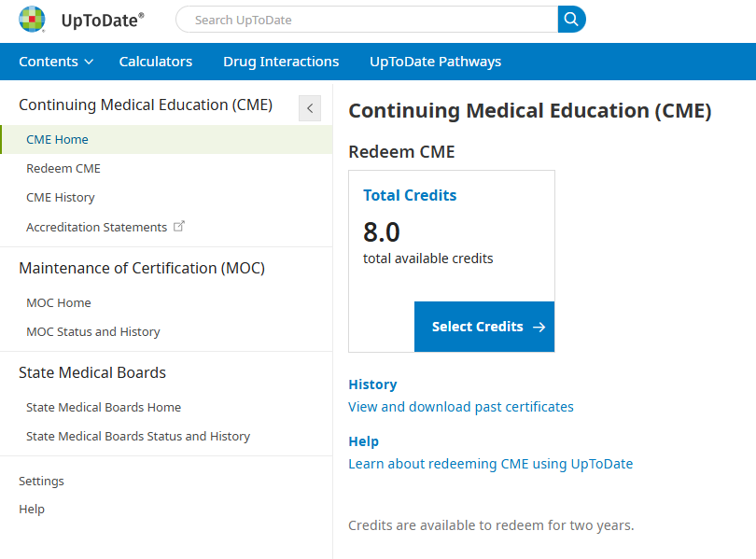Open Calculators in the navigation bar
Screen dimensions: 756x559
[155, 62]
